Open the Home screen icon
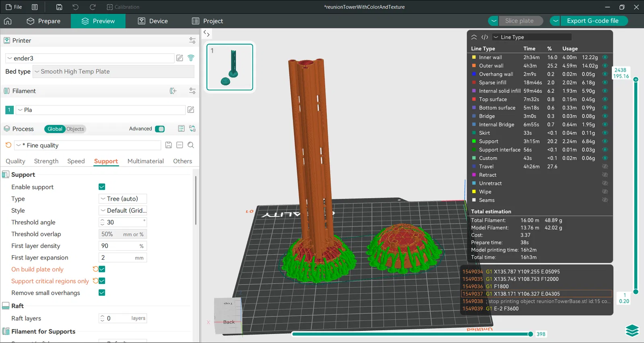This screenshot has width=644, height=343. 8,21
